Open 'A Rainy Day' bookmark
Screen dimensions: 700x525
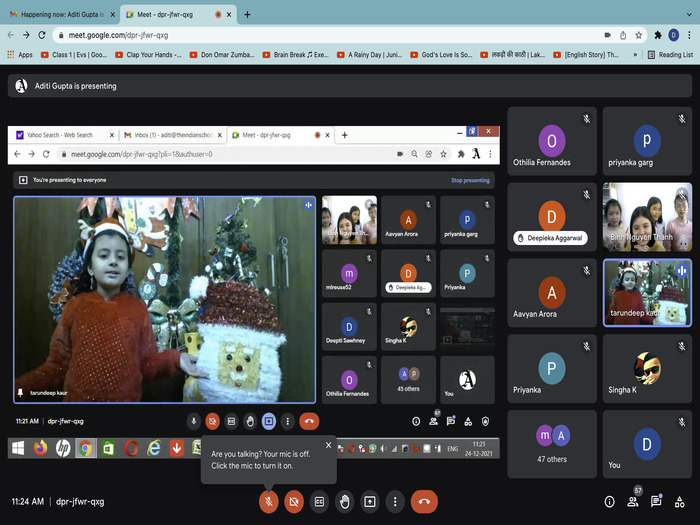click(x=370, y=54)
